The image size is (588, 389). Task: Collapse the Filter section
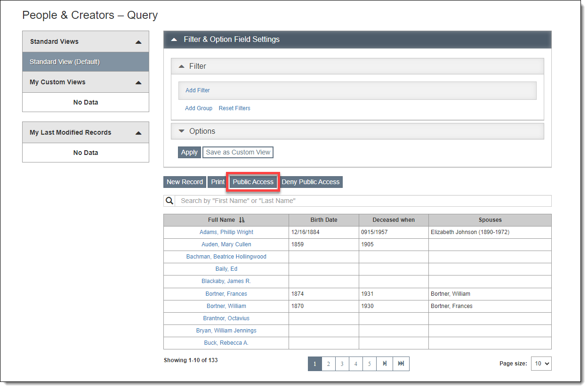click(182, 66)
